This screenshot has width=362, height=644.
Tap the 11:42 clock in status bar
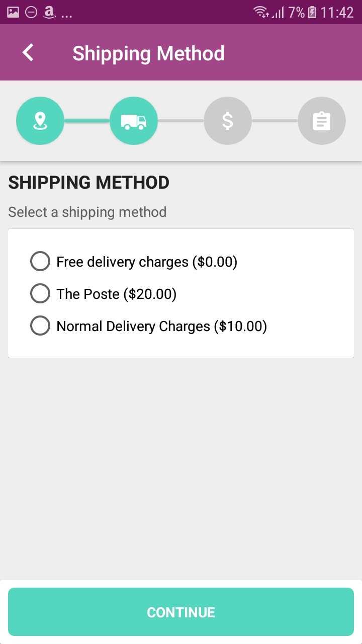pos(337,12)
